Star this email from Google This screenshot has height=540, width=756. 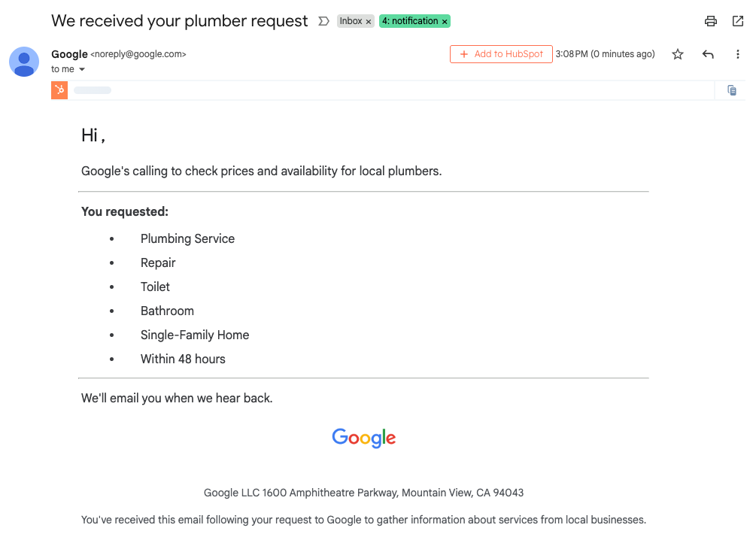tap(678, 53)
